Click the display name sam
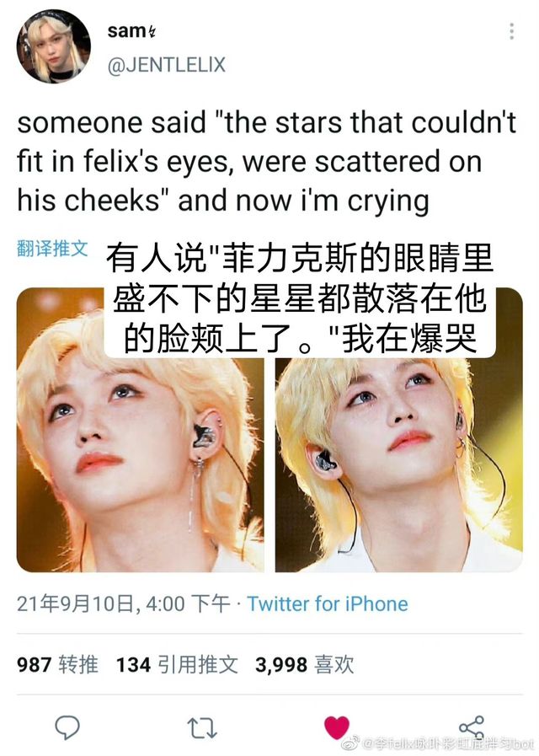Screen dimensions: 539x756 (125, 31)
